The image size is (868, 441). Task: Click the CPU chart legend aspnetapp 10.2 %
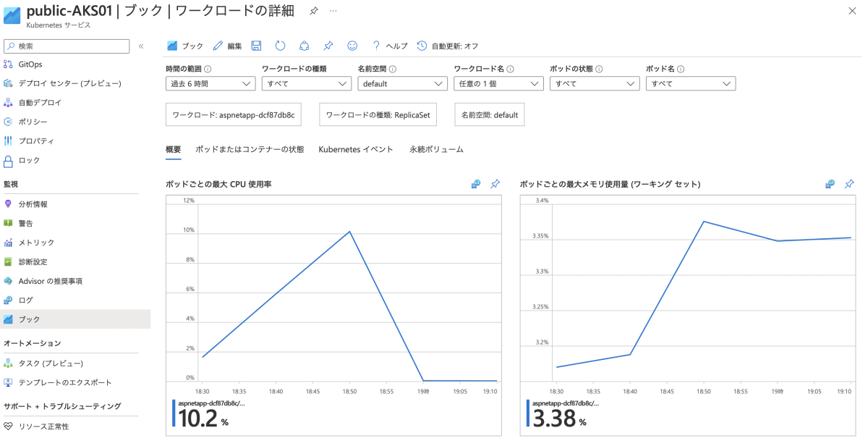tap(209, 413)
